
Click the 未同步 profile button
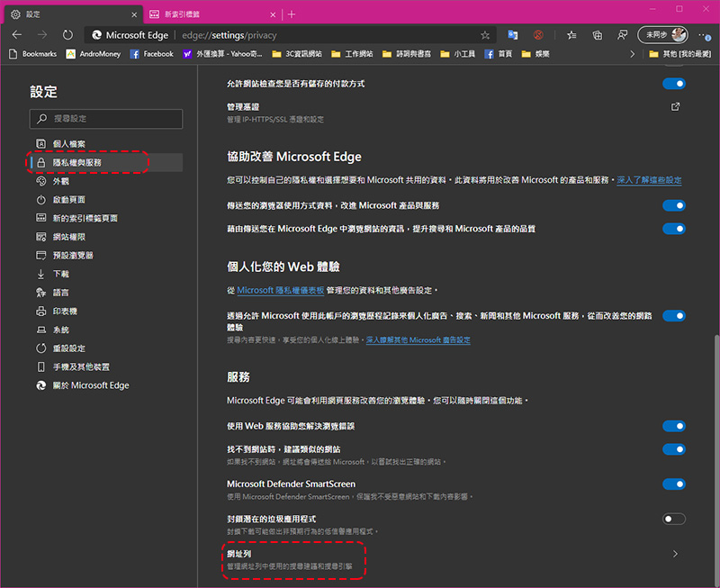(661, 35)
